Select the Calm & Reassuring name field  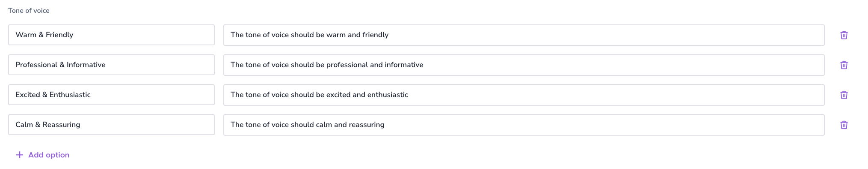pyautogui.click(x=111, y=125)
